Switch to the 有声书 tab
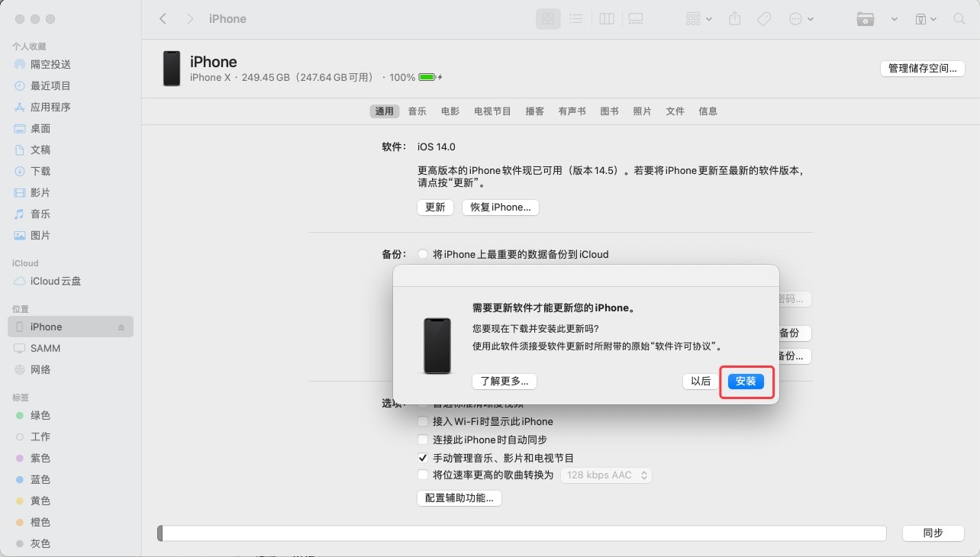 tap(572, 111)
